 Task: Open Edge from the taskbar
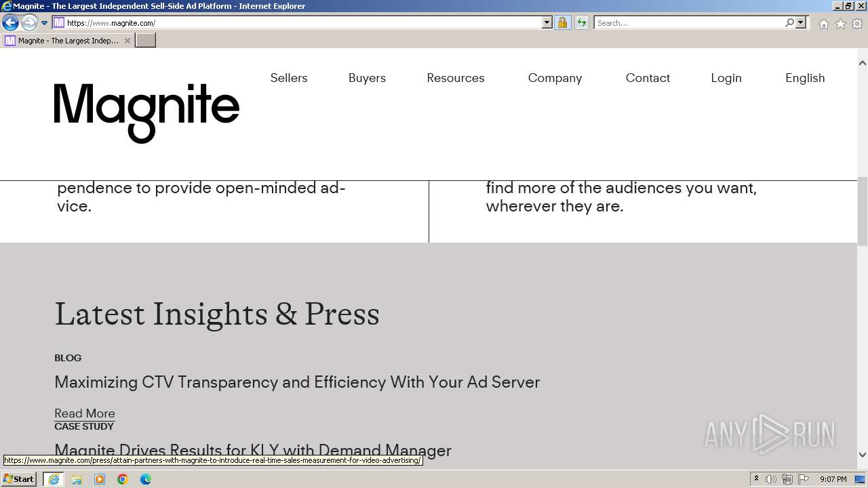146,479
